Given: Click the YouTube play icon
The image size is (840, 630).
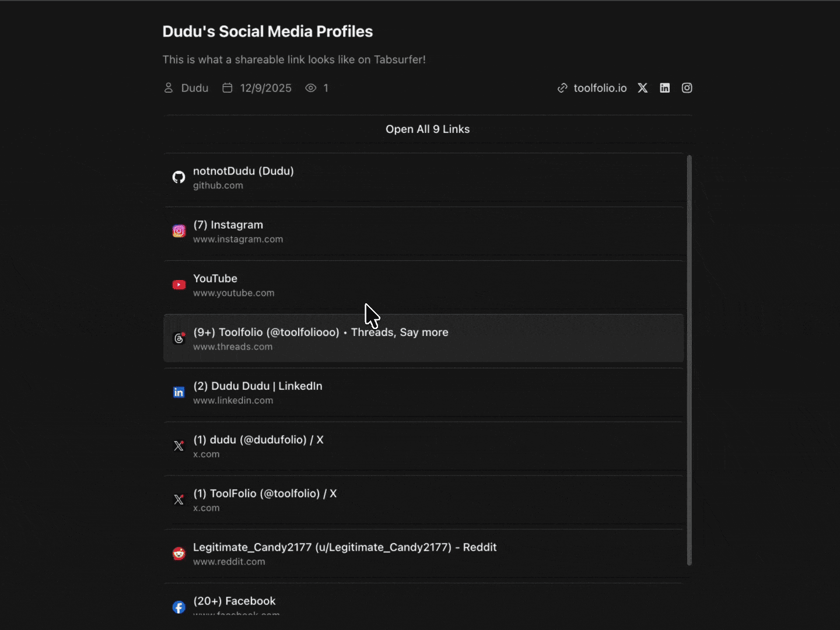Looking at the screenshot, I should coord(179,285).
